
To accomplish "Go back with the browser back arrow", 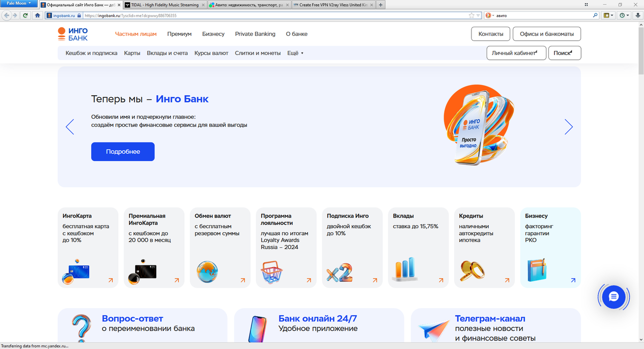I will click(x=7, y=16).
